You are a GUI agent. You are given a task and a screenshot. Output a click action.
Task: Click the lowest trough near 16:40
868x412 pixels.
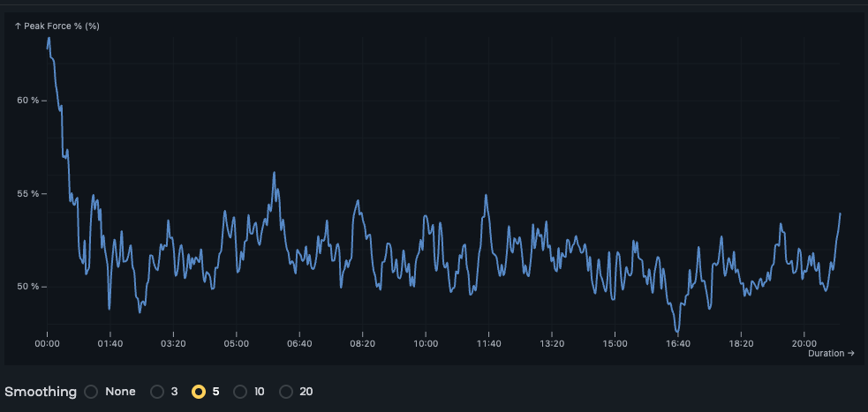[677, 331]
